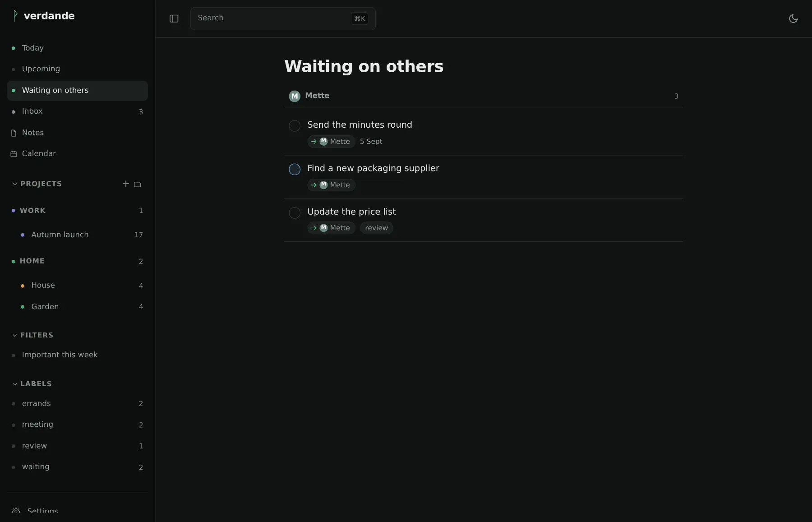Click the Settings gear icon
This screenshot has height=522, width=812.
pos(16,511)
